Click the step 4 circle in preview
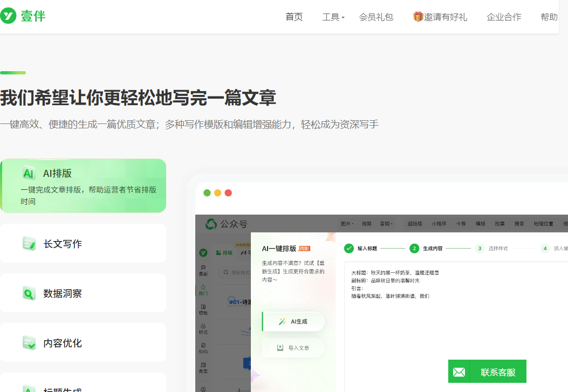This screenshot has height=392, width=568. (545, 249)
